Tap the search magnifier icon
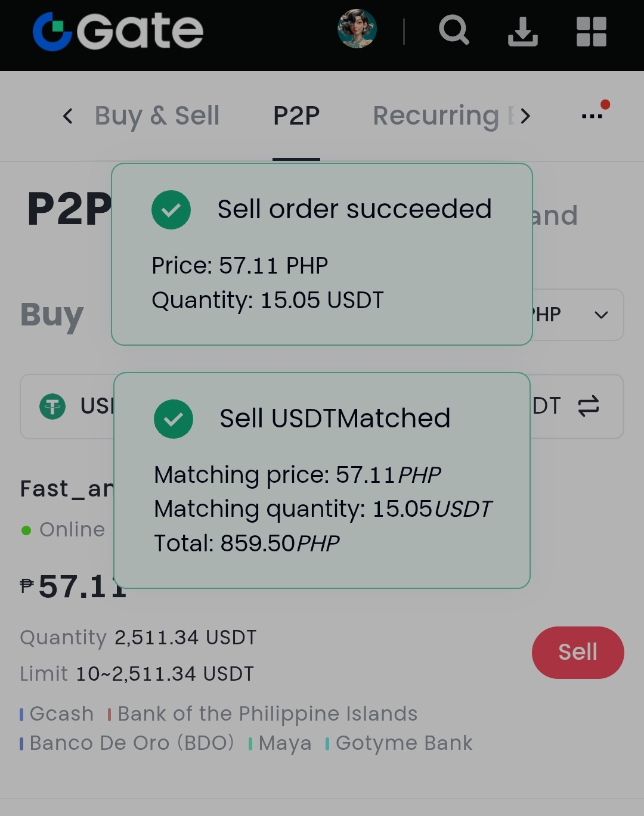The height and width of the screenshot is (816, 644). [454, 30]
